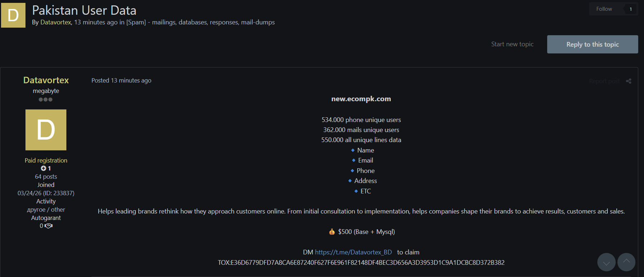Screen dimensions: 644x277
Task: Select the new.ecompk.com heading text
Action: click(x=361, y=99)
